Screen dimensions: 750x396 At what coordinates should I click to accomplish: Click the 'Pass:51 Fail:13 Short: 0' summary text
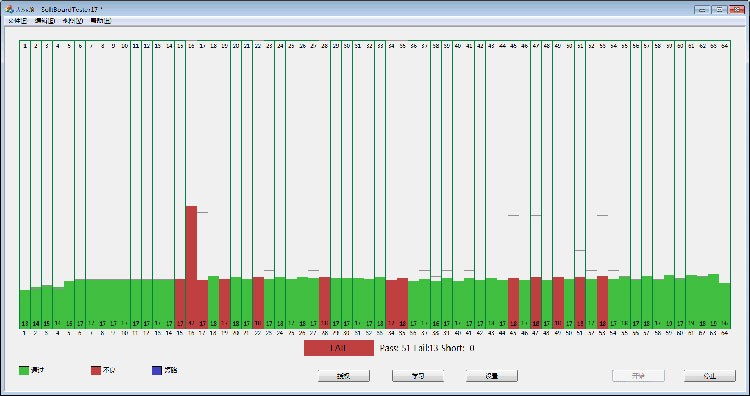tap(427, 348)
